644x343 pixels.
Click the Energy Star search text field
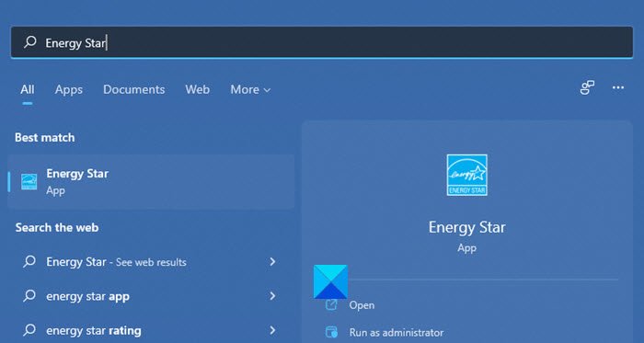point(322,42)
